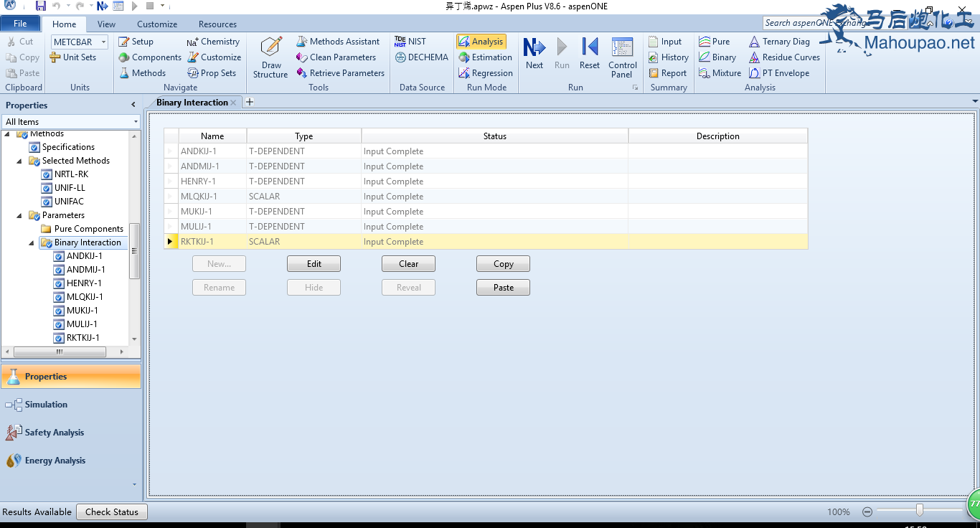
Task: Save file from quick access toolbar
Action: [41, 6]
